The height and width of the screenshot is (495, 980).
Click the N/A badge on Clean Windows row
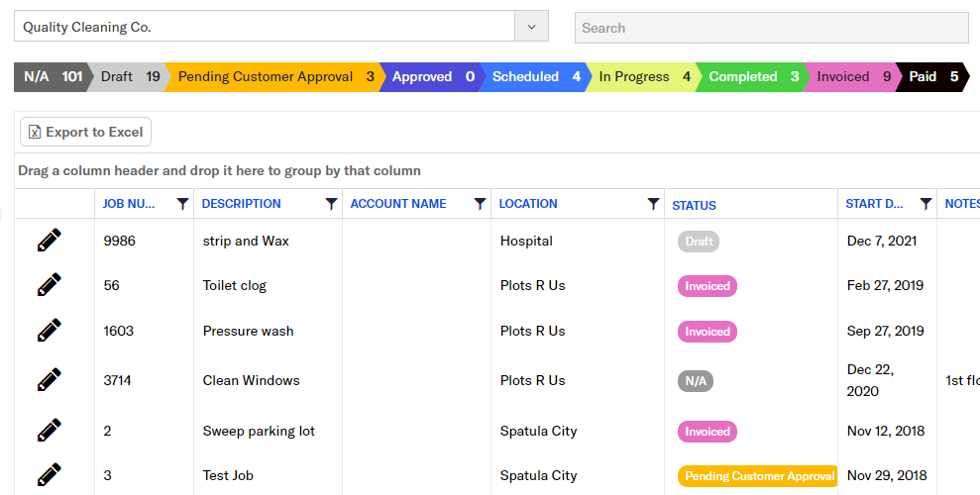coord(695,381)
